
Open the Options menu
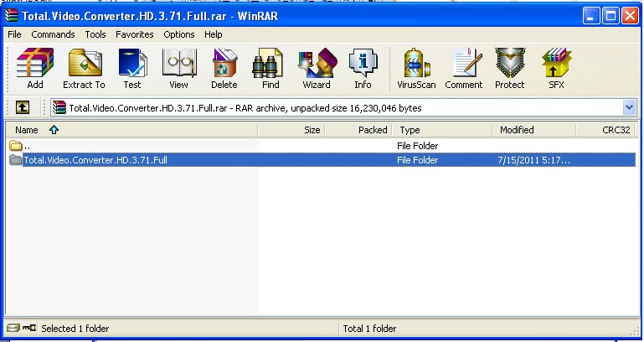tap(179, 34)
